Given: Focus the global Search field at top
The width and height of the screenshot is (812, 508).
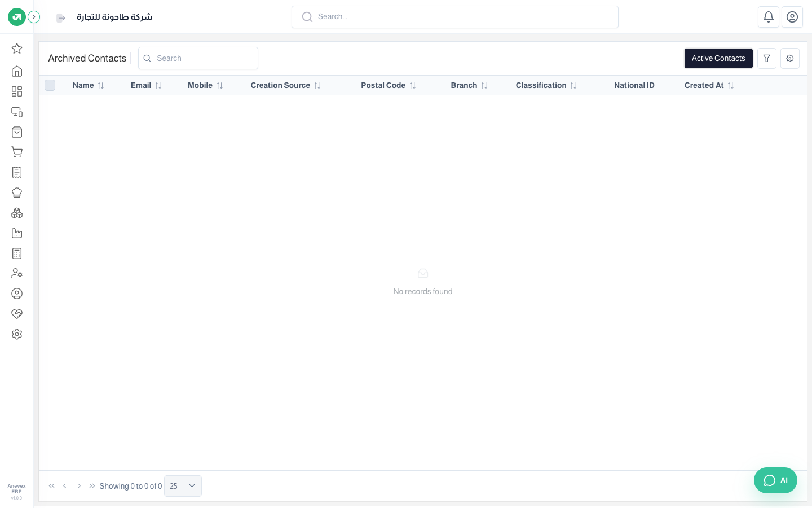Looking at the screenshot, I should [455, 17].
